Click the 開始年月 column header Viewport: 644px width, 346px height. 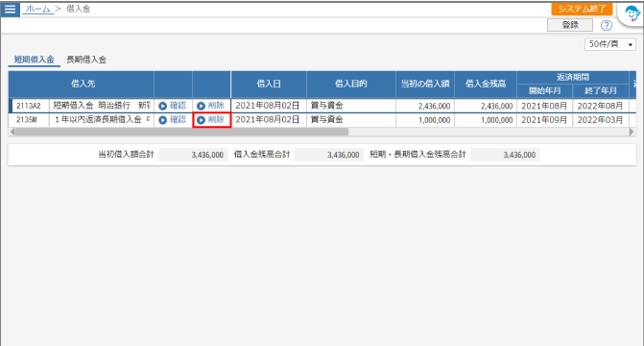(x=544, y=90)
